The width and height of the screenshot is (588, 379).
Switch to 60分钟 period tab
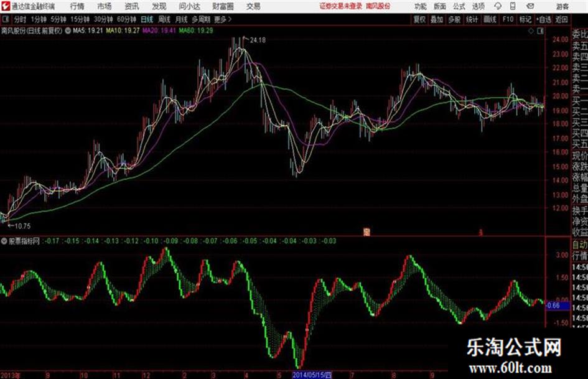tap(126, 19)
